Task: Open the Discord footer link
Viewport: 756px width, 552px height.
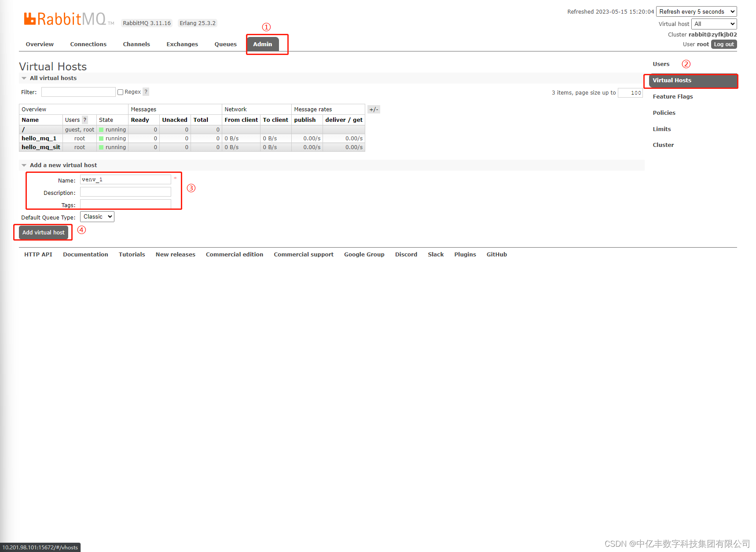Action: pyautogui.click(x=406, y=255)
